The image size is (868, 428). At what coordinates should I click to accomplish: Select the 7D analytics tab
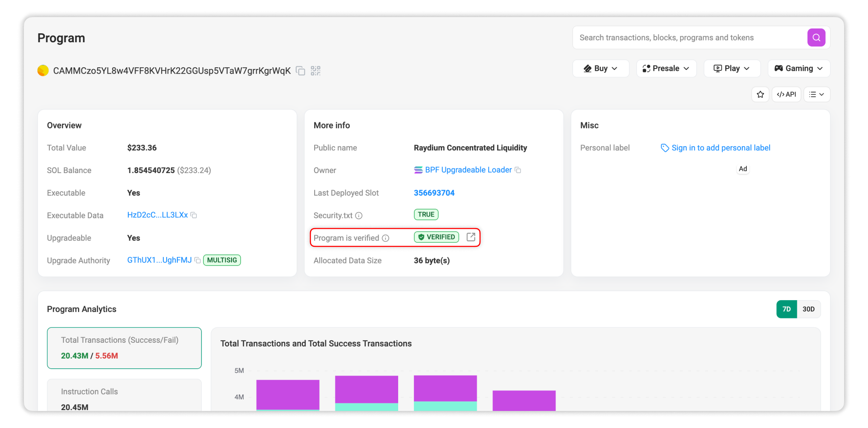pyautogui.click(x=787, y=309)
